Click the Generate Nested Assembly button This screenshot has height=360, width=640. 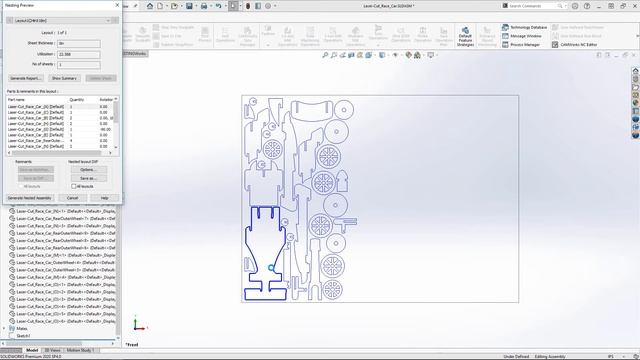30,198
